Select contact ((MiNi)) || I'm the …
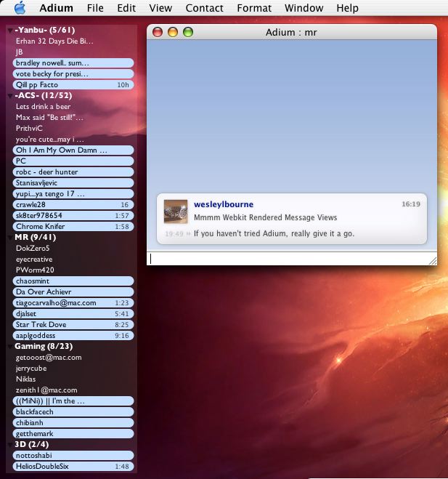The height and width of the screenshot is (479, 448). click(73, 401)
